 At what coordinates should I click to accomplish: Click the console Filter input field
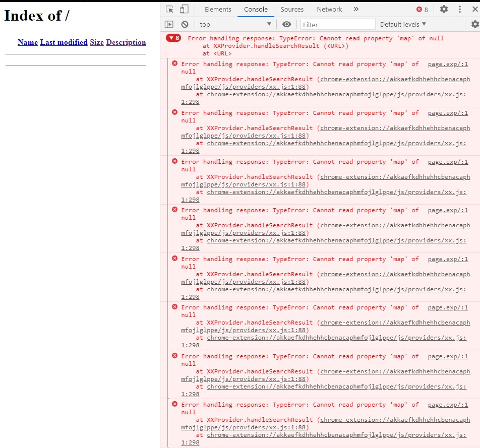pos(338,24)
